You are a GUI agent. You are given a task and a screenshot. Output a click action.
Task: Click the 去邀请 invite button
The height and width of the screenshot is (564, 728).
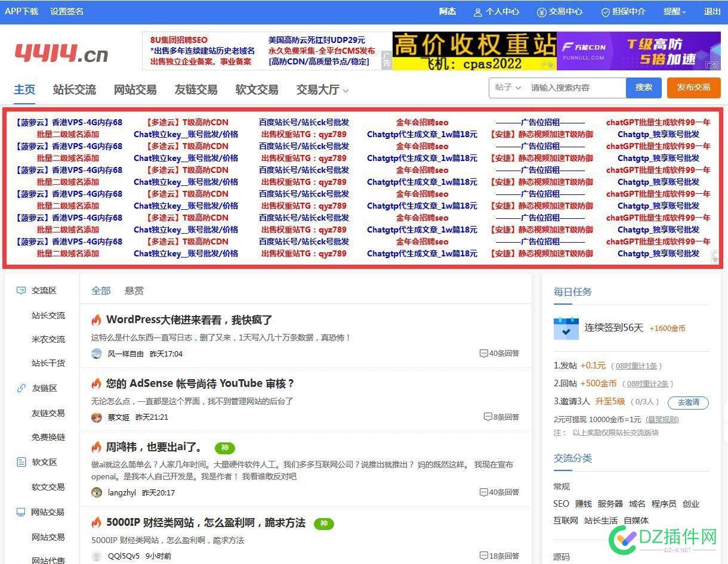687,402
